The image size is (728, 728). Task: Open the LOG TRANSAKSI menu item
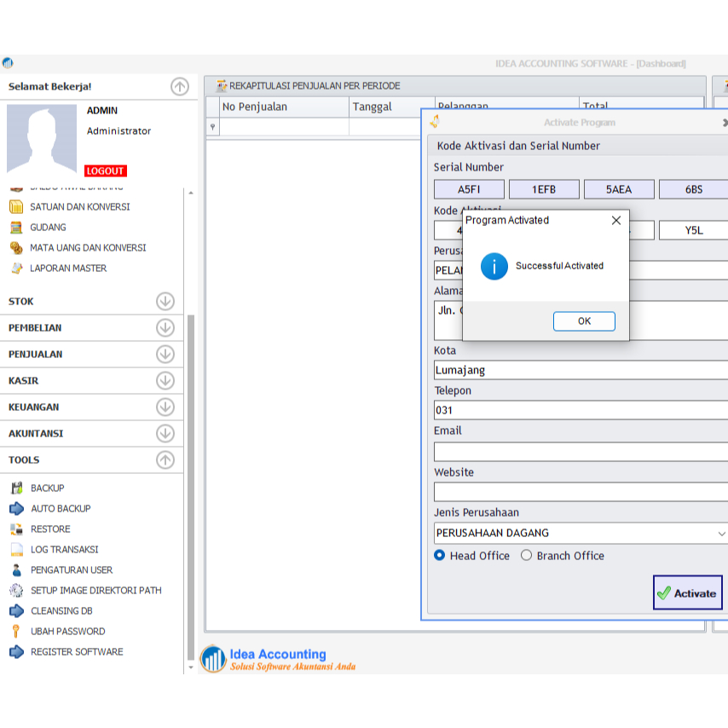click(x=65, y=549)
